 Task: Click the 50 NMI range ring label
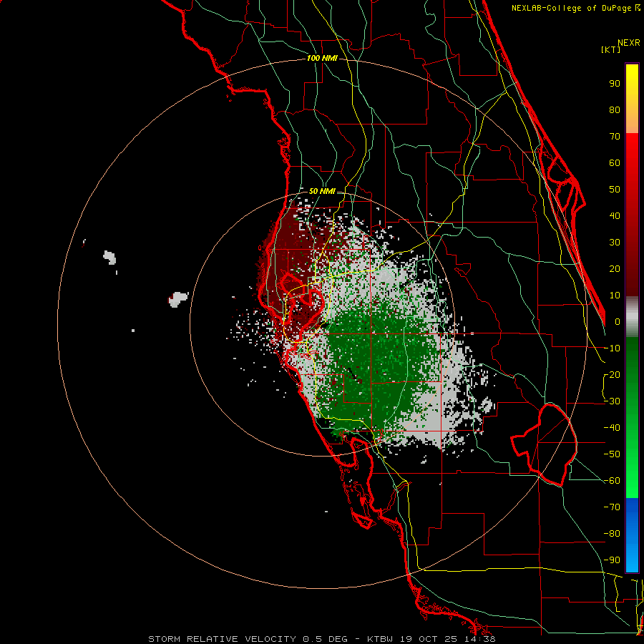point(322,191)
